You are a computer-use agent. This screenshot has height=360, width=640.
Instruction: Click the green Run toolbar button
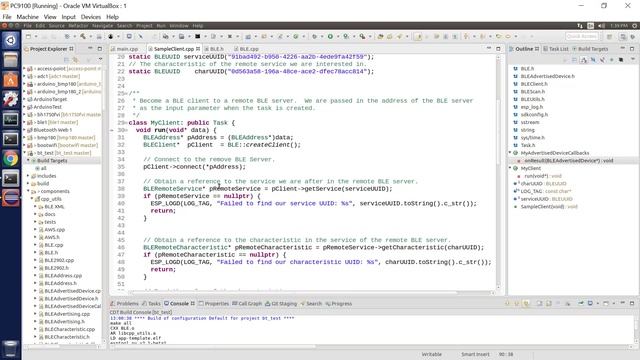330,37
